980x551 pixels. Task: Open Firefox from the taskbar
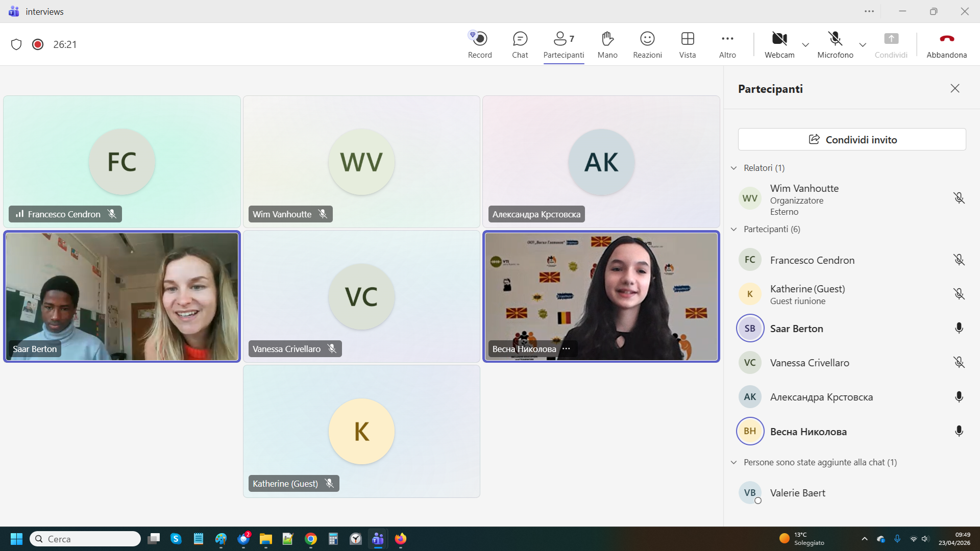click(x=401, y=539)
